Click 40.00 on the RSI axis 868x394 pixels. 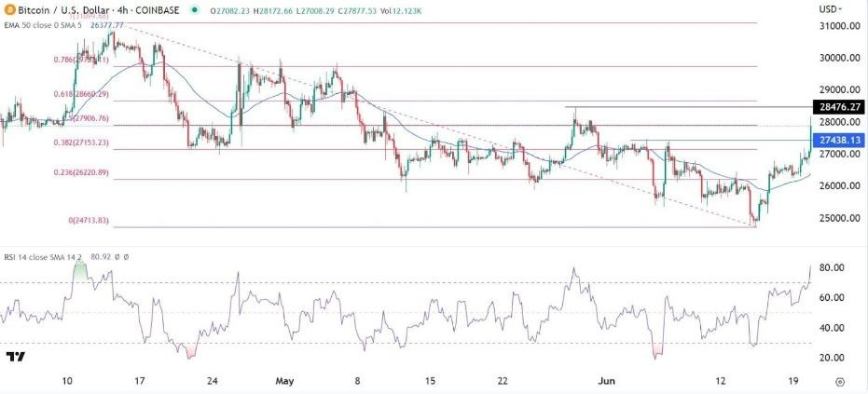[832, 328]
